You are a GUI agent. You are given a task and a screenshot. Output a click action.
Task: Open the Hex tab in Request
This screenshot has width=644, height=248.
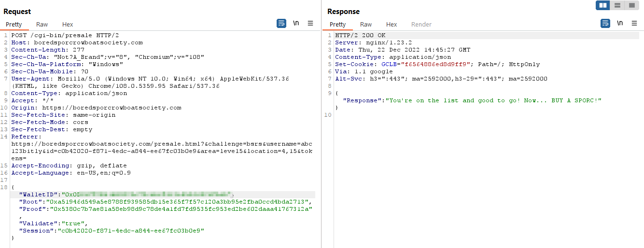point(68,25)
